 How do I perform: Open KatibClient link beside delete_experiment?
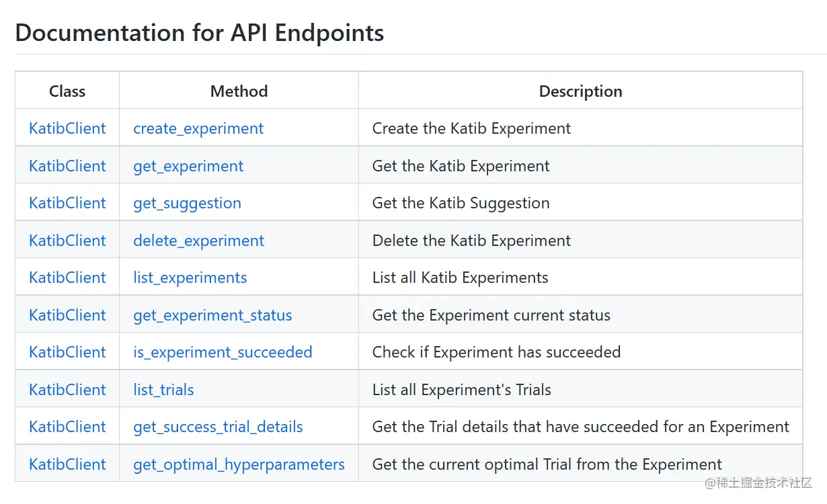(x=67, y=241)
